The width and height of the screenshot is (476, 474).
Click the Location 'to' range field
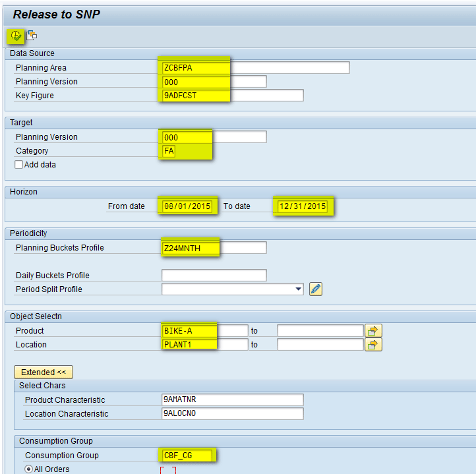pyautogui.click(x=320, y=344)
